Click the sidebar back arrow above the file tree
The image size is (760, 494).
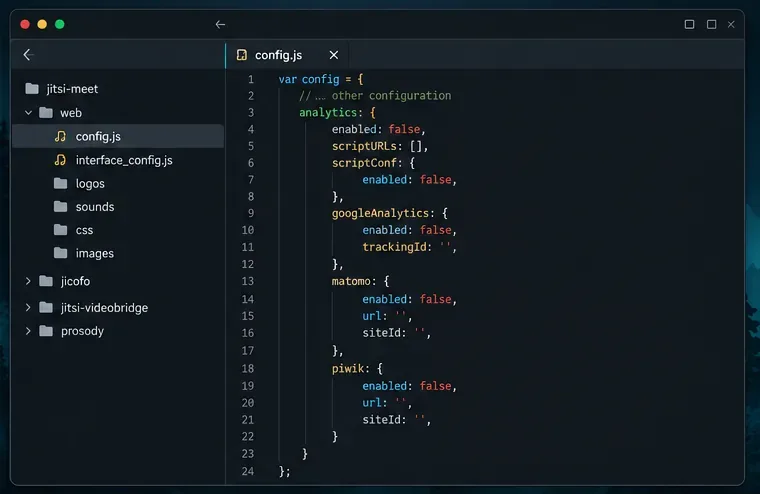point(28,55)
